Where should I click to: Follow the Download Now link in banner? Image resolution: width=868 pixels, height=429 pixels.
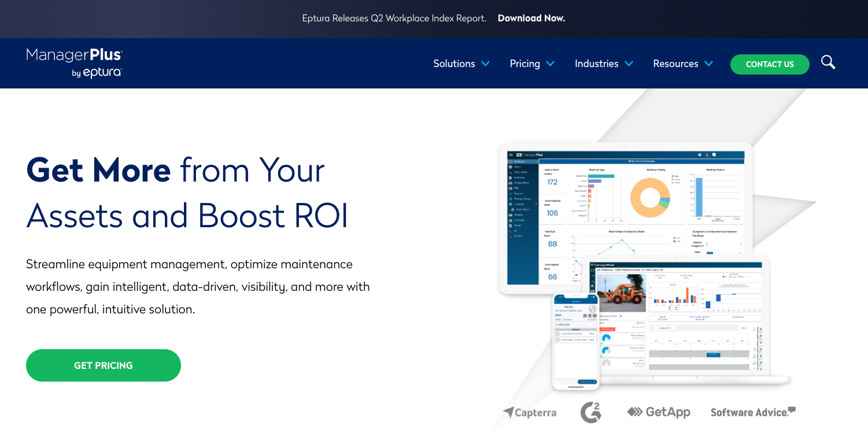tap(531, 19)
